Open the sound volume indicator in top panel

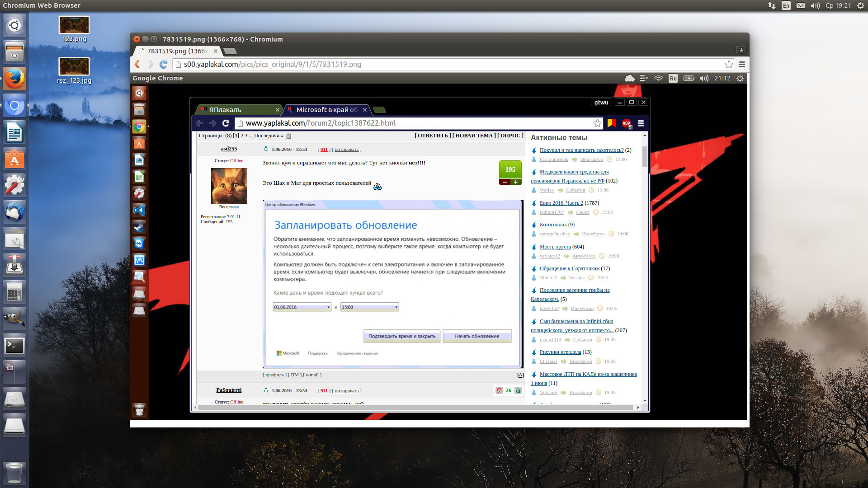[x=815, y=5]
